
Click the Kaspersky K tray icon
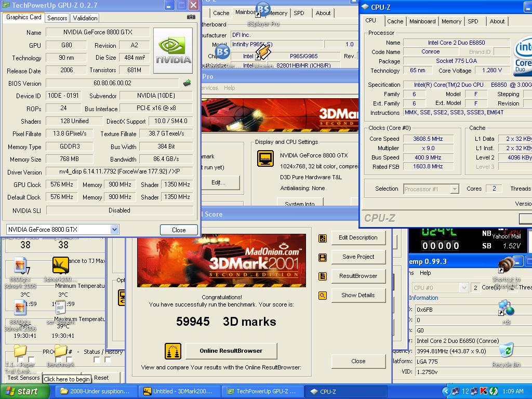[484, 391]
